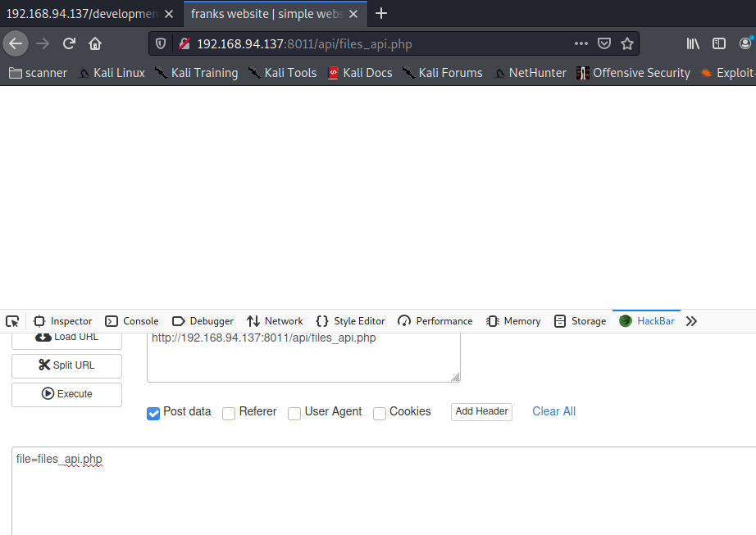The image size is (756, 535).
Task: Open the Kali Training bookmark
Action: [196, 73]
